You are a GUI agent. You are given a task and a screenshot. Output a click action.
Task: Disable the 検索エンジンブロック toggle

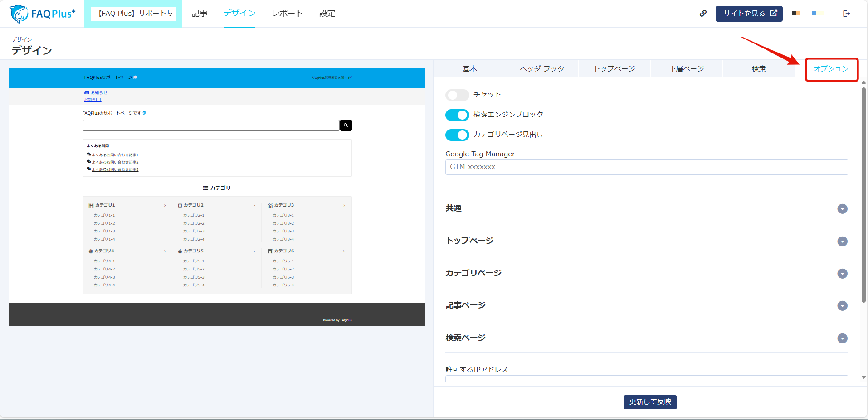[457, 115]
